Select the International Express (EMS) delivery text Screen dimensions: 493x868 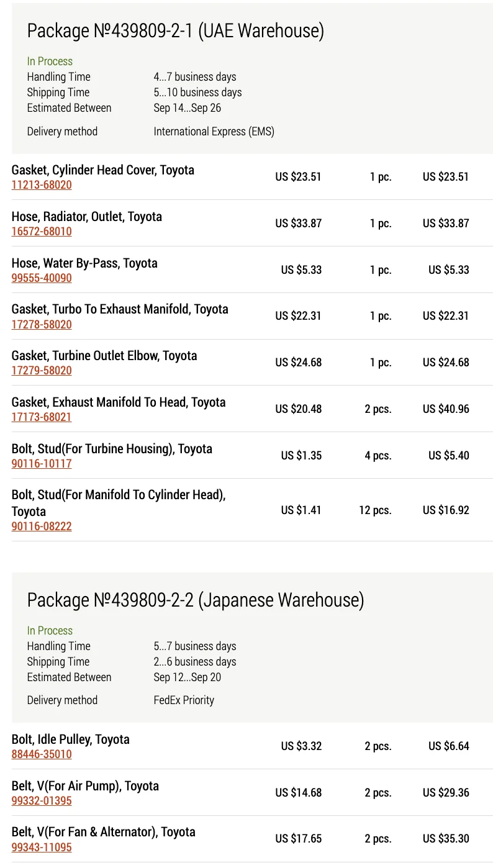pos(214,132)
